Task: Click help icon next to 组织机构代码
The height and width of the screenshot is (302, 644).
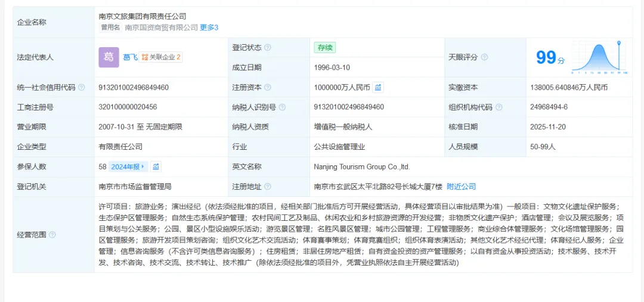Action: click(x=499, y=107)
